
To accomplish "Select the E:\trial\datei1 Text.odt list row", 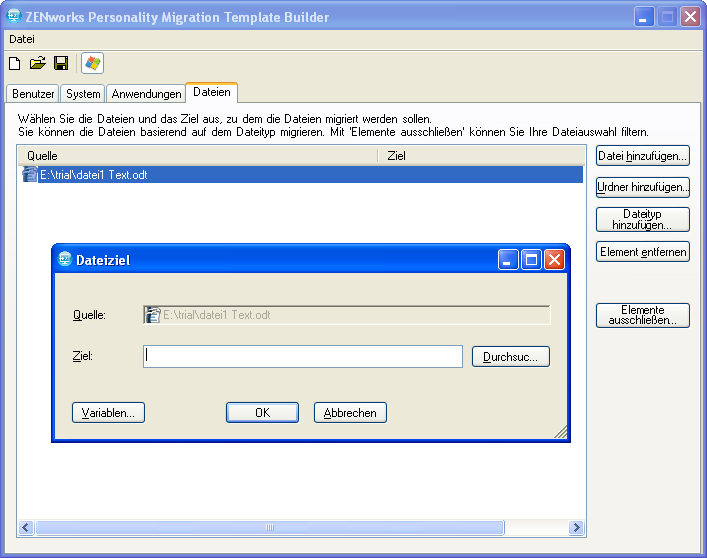I will (302, 174).
